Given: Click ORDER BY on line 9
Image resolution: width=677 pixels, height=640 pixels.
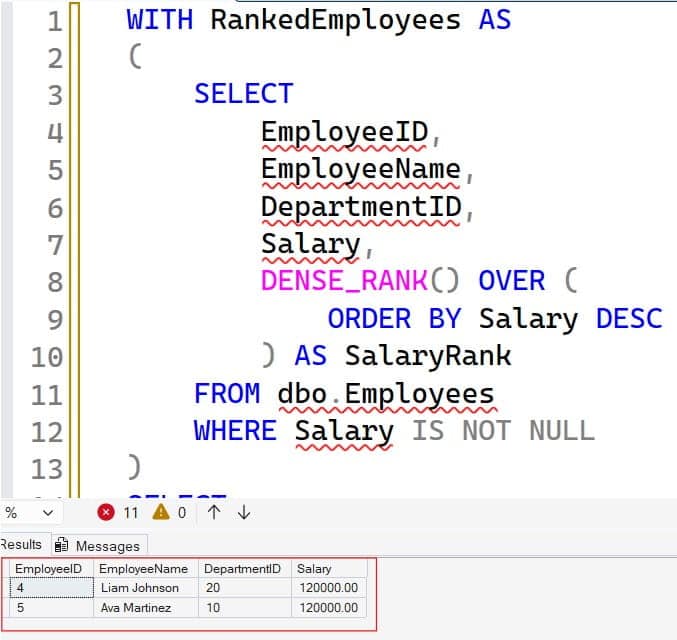Looking at the screenshot, I should [395, 319].
